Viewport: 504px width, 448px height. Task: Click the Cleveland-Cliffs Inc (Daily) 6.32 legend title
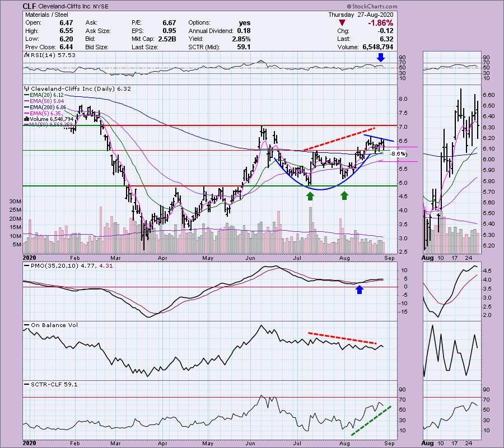[81, 88]
